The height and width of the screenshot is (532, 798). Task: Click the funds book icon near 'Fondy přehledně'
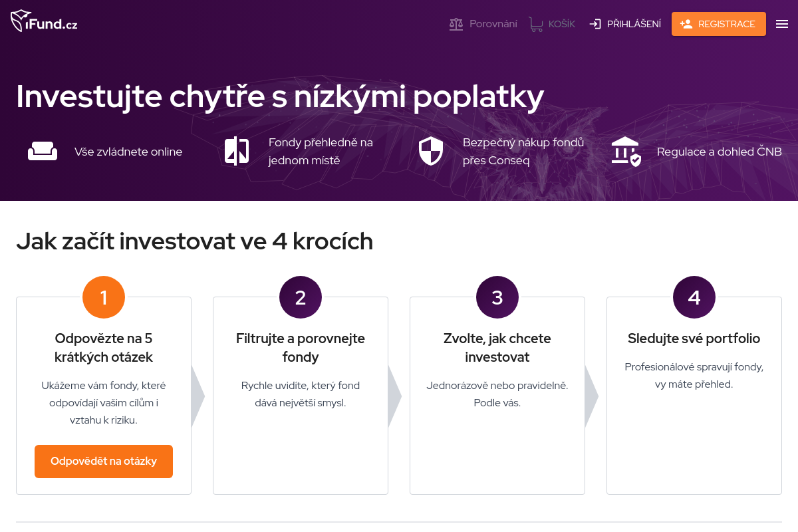coord(236,151)
